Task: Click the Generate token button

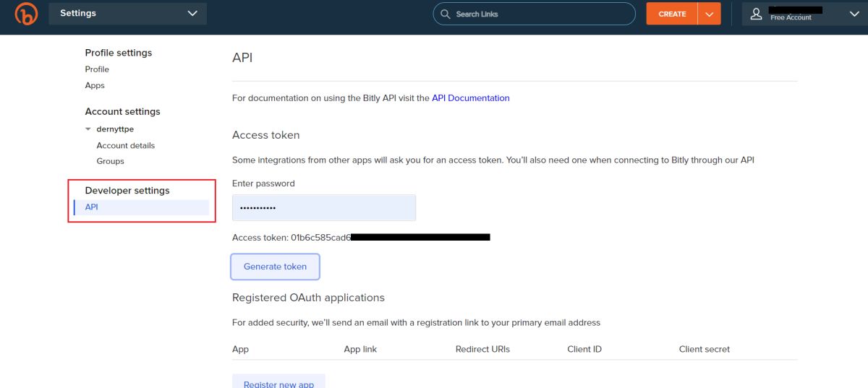Action: (275, 267)
